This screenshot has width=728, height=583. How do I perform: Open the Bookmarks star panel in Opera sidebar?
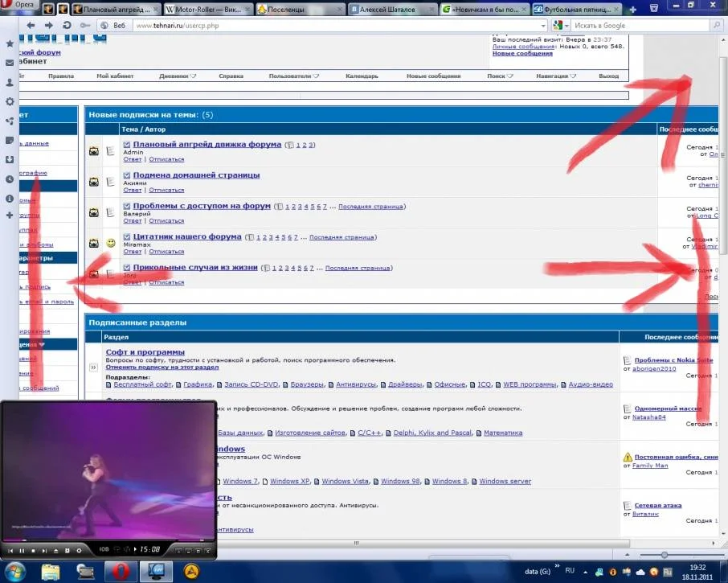pos(10,43)
